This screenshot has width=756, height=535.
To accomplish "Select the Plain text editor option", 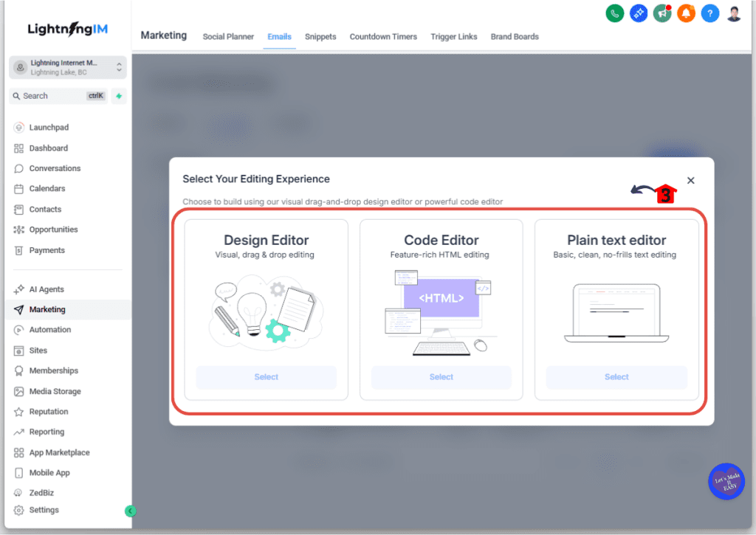I will pyautogui.click(x=616, y=377).
